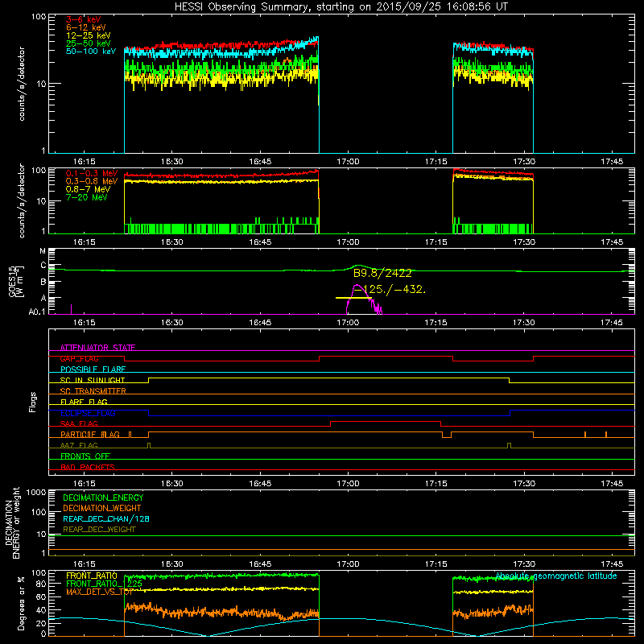Select the -125./-432. flare position text

(x=390, y=289)
